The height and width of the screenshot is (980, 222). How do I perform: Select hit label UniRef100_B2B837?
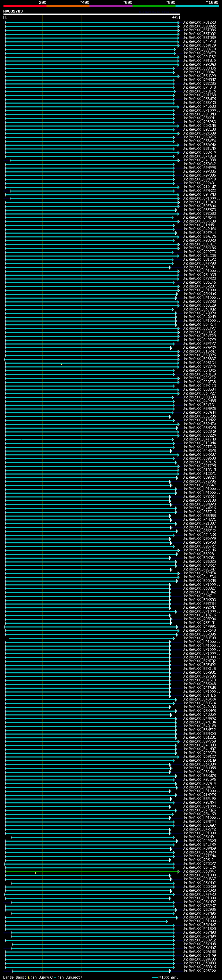point(199,359)
